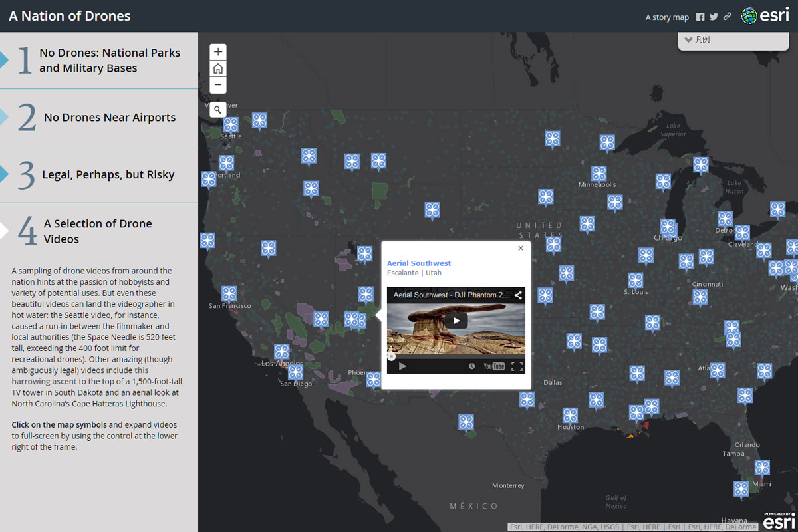Viewport: 798px width, 532px height.
Task: Open video in fullscreen mode
Action: click(x=517, y=366)
